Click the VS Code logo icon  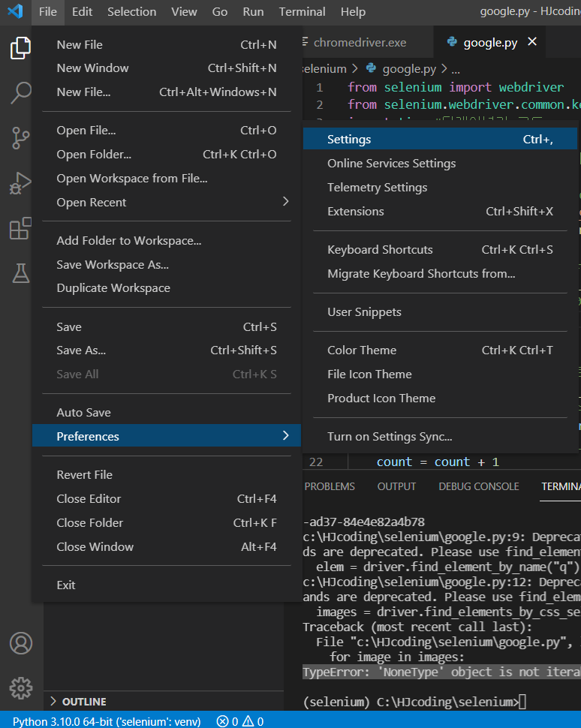click(x=15, y=11)
